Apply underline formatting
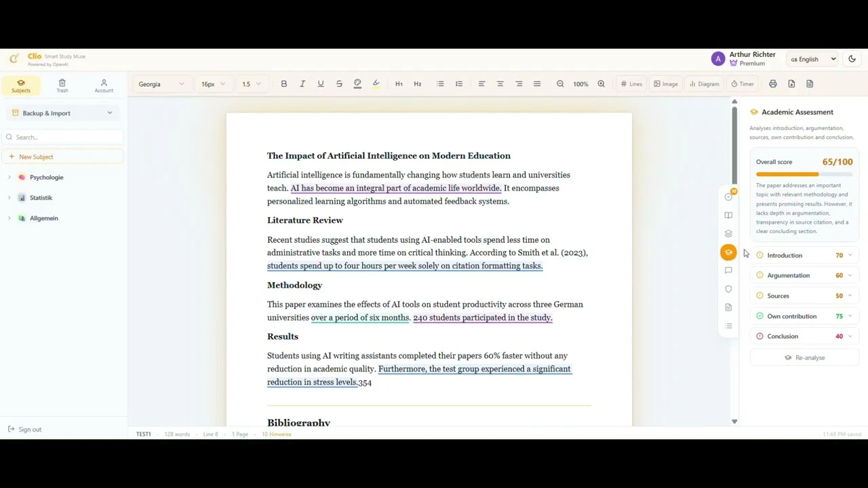This screenshot has width=868, height=488. (321, 84)
